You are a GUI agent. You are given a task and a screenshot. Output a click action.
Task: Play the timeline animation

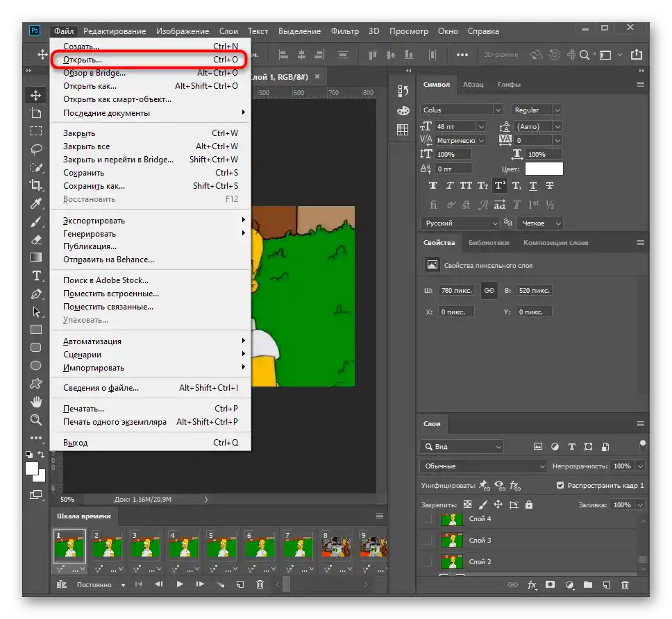[180, 585]
